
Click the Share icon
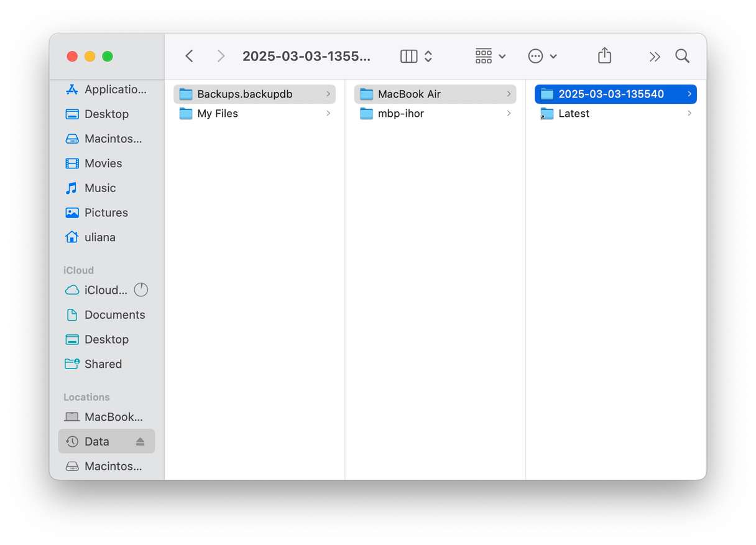(x=604, y=56)
